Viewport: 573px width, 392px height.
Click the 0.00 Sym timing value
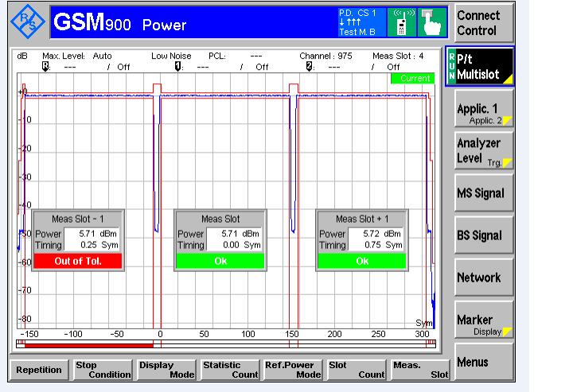tap(242, 245)
